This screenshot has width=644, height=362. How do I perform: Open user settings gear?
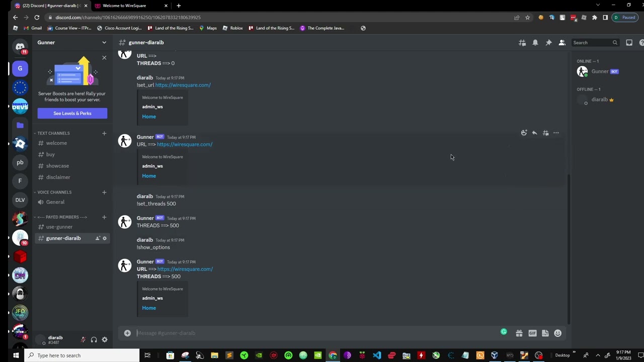(105, 340)
